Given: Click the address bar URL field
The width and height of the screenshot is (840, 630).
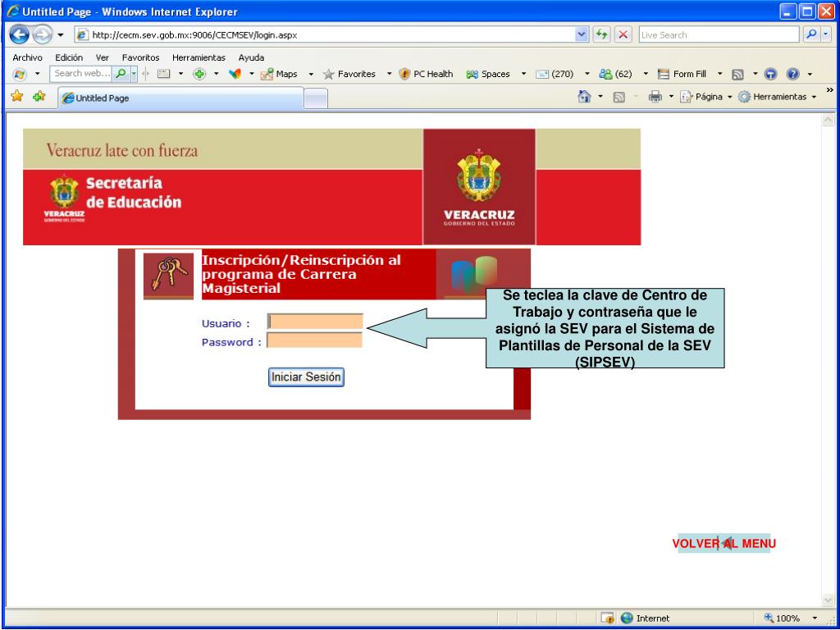Looking at the screenshot, I should click(325, 35).
